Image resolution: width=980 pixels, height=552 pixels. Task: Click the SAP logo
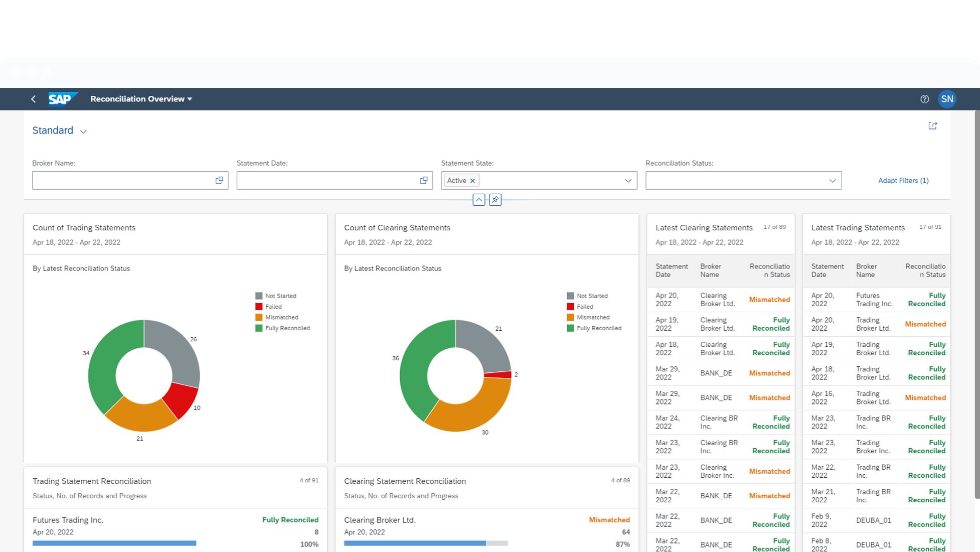pos(62,99)
